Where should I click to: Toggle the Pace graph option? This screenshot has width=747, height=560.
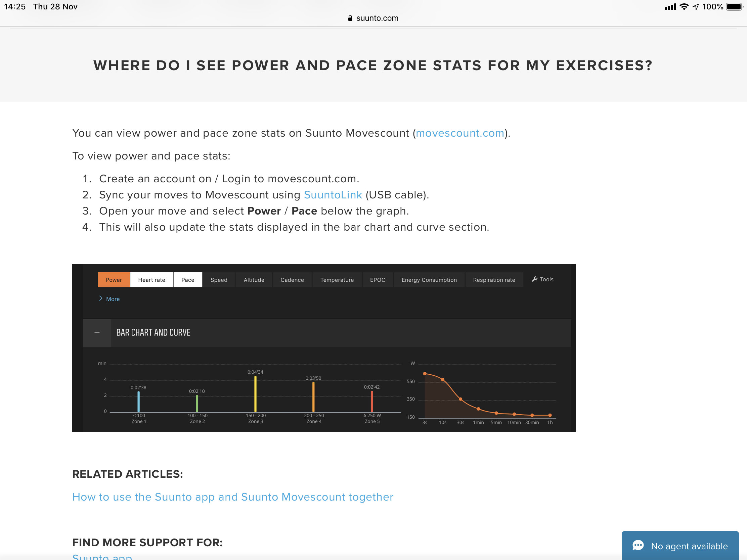(x=188, y=280)
